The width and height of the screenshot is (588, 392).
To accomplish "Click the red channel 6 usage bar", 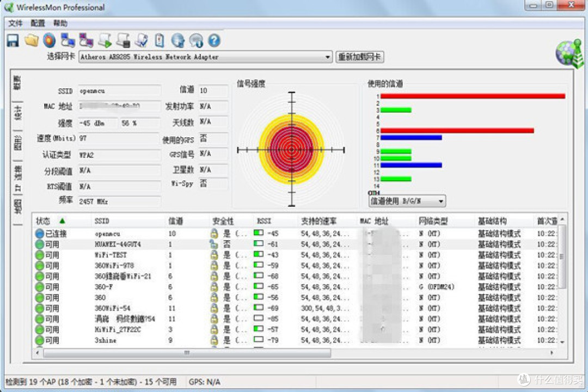I will pyautogui.click(x=457, y=131).
